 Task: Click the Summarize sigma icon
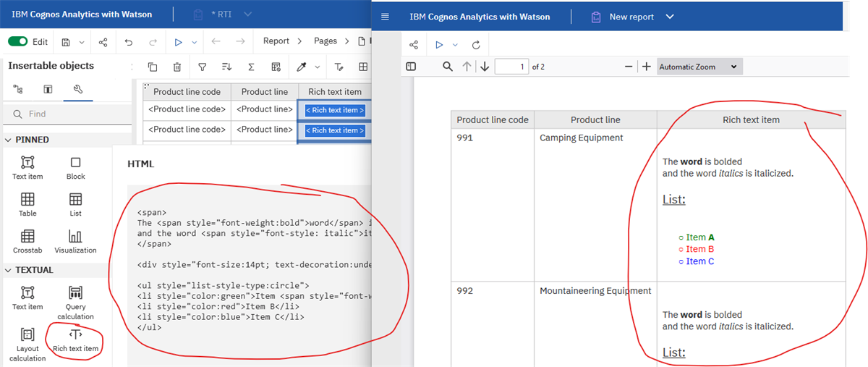coord(251,67)
